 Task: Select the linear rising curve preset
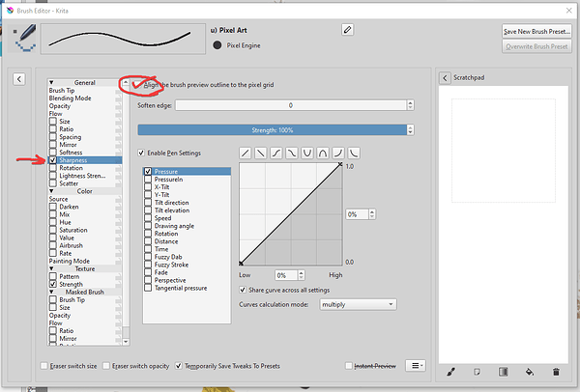[x=246, y=153]
